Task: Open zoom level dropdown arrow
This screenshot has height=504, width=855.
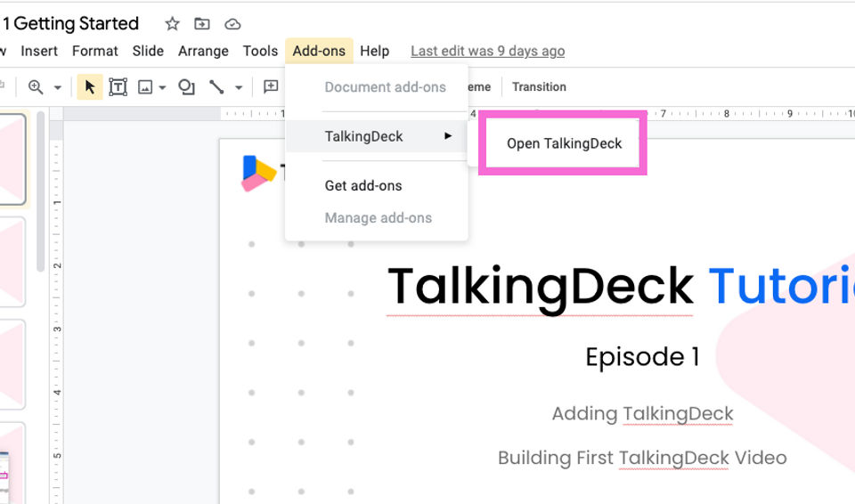Action: click(58, 88)
